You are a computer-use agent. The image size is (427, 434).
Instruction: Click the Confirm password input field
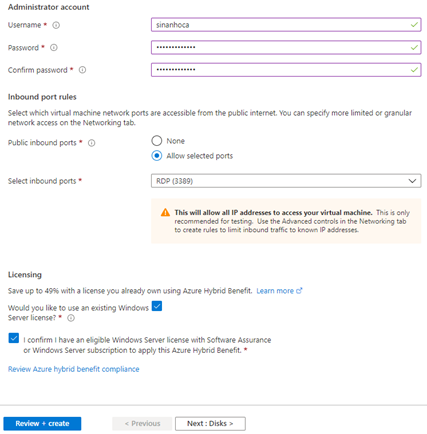click(x=286, y=70)
